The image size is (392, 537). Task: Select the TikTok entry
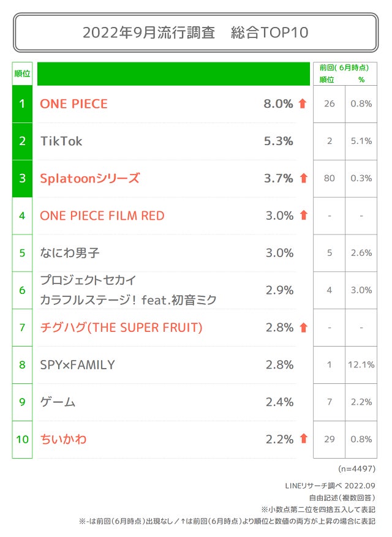point(61,141)
